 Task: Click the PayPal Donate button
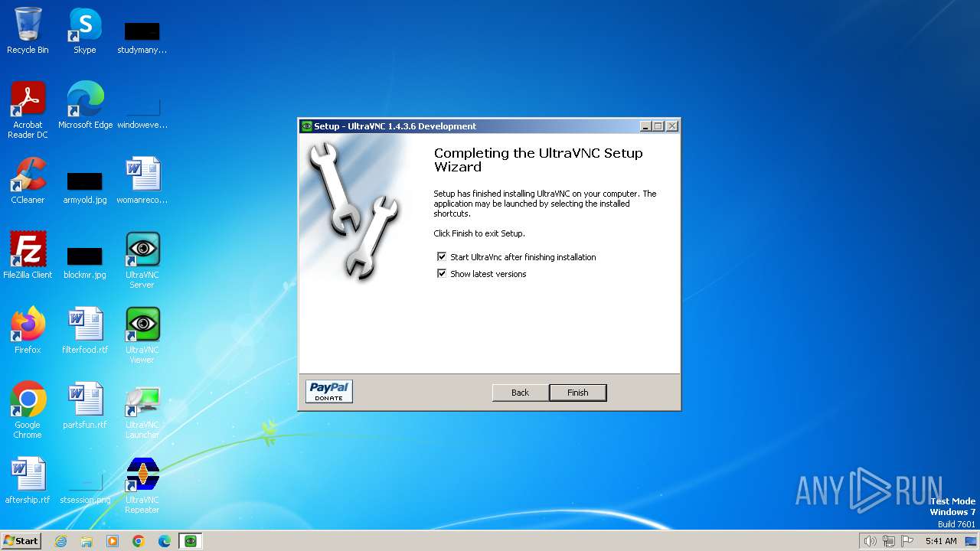pos(329,391)
